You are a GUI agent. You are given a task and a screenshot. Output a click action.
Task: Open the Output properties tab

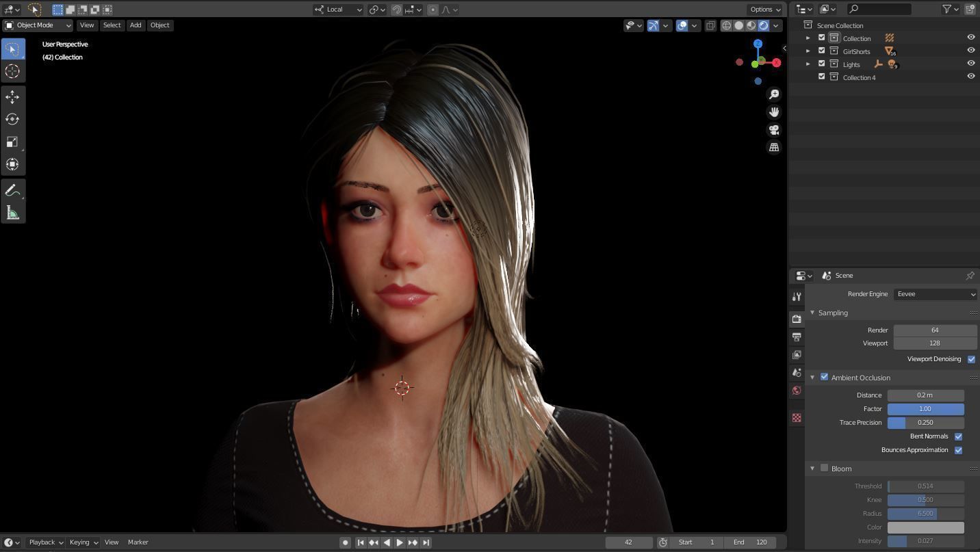pos(797,337)
